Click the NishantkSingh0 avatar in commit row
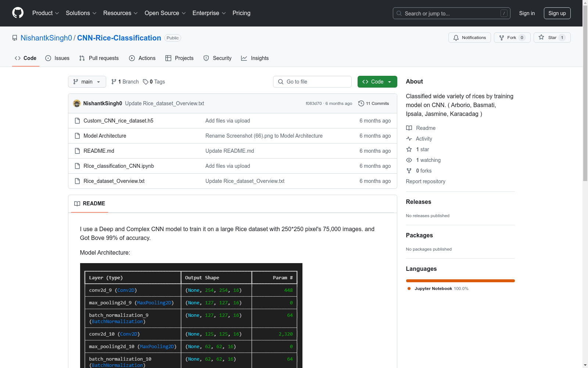 77,103
